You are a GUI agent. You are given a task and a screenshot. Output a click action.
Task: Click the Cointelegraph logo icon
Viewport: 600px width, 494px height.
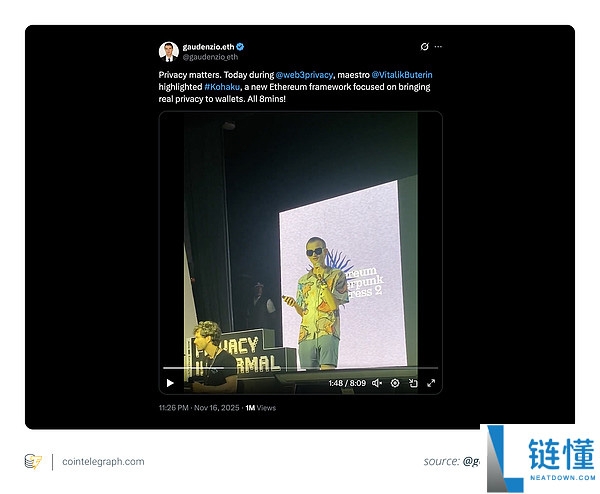click(x=33, y=461)
